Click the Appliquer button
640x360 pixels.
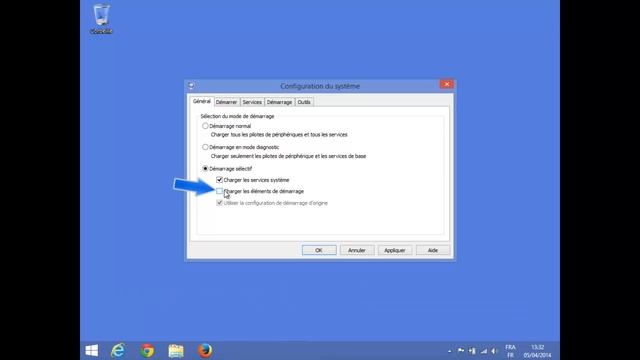(395, 250)
